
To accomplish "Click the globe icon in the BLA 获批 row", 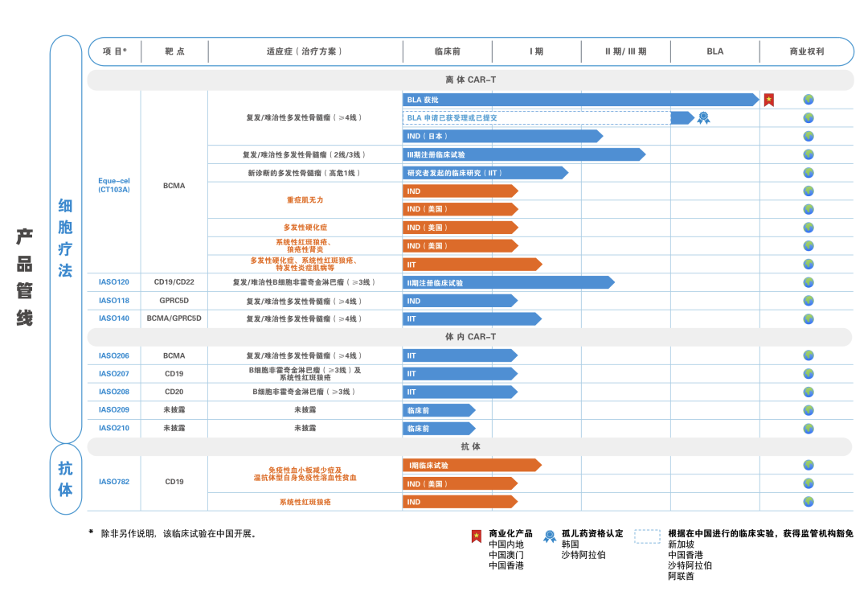I will [x=809, y=100].
